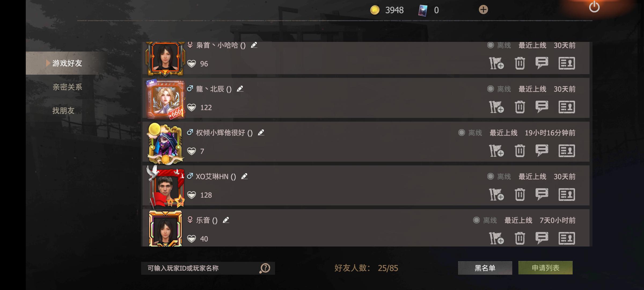Open the 黑名单 blacklist
Viewport: 644px width, 290px height.
(x=485, y=268)
